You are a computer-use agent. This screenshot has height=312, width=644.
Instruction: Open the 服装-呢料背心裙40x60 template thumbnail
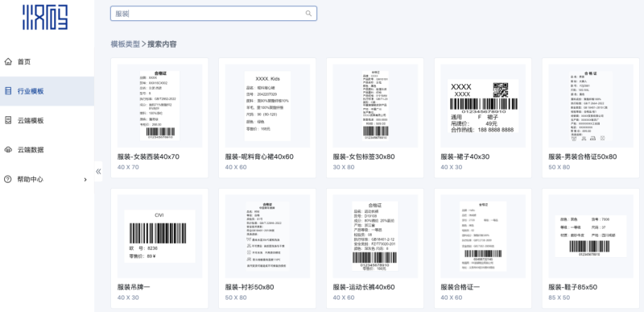click(267, 106)
